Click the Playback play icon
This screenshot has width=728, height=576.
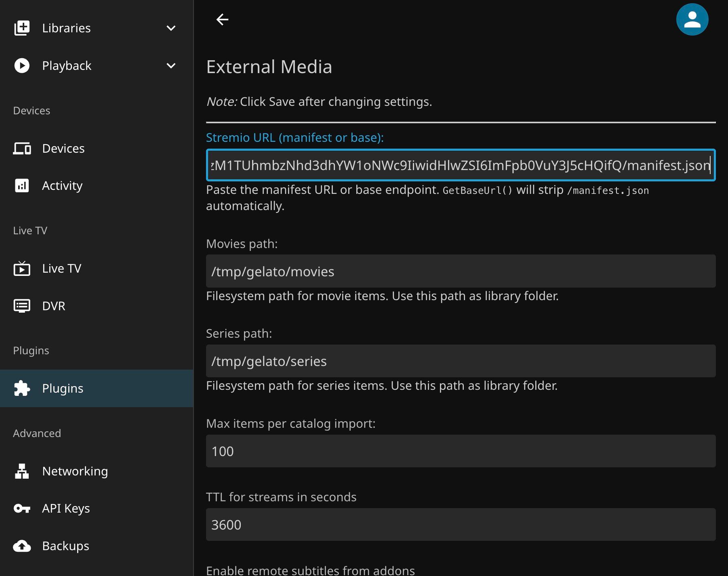[x=22, y=65]
